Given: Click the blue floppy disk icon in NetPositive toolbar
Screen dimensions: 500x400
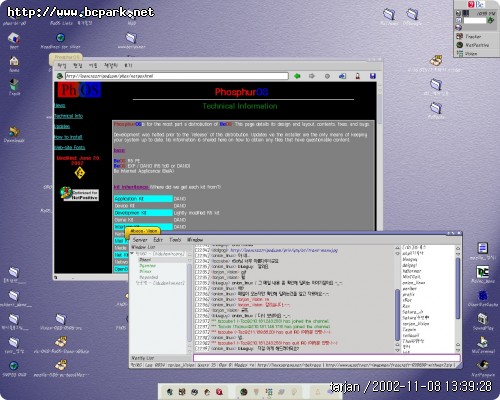Looking at the screenshot, I should [373, 76].
